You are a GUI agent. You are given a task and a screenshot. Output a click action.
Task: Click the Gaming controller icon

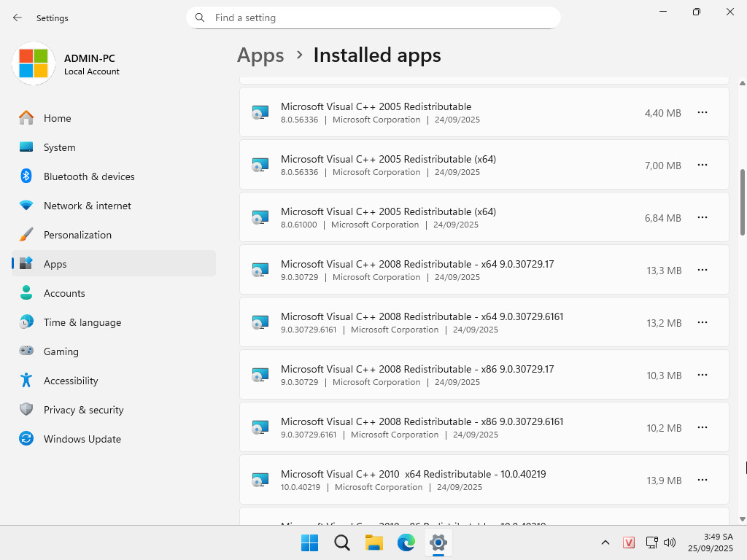26,351
